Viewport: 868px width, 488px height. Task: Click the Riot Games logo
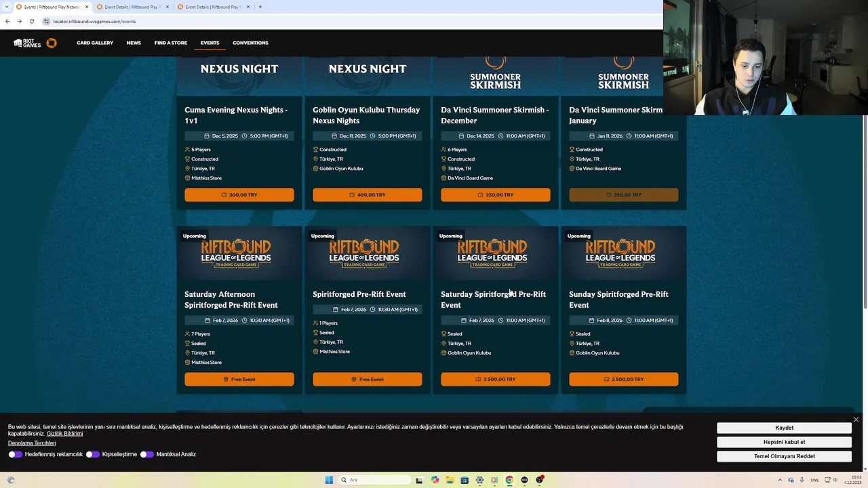[x=27, y=43]
